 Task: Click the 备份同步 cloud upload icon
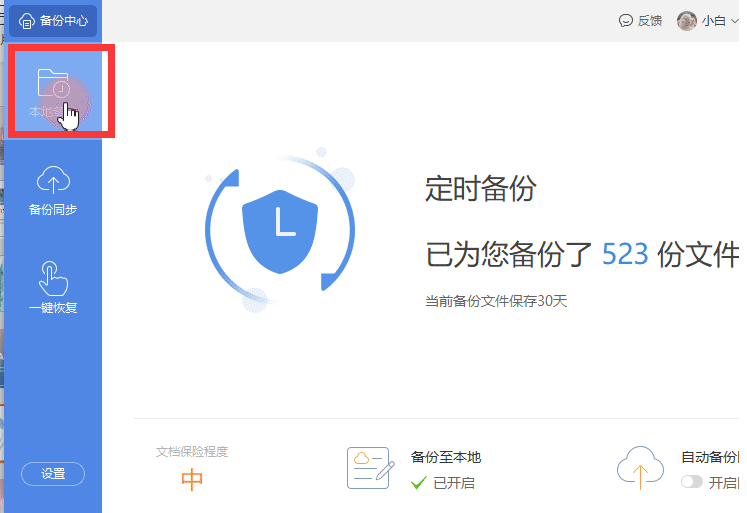point(52,180)
